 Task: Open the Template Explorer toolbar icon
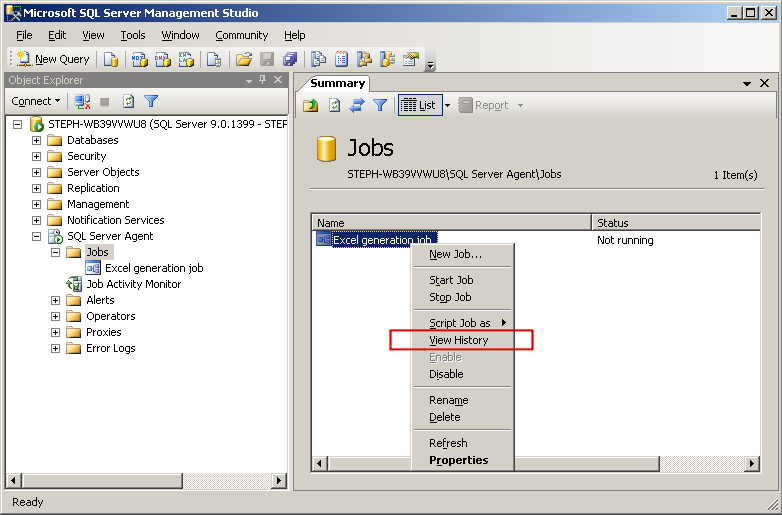click(x=388, y=59)
